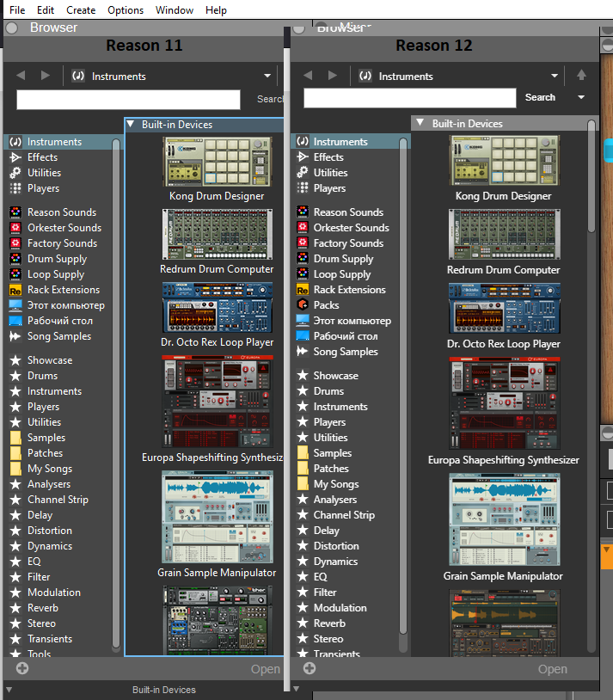Click Reason 11 sidebar vertical scrollbar
613x700 pixels.
click(x=116, y=393)
